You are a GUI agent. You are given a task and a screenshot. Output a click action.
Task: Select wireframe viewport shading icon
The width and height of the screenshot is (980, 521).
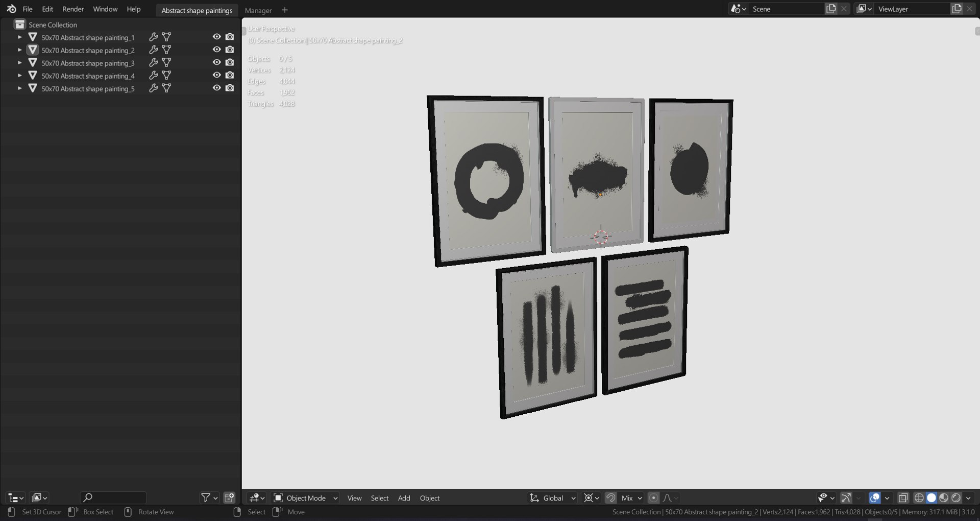click(x=919, y=498)
